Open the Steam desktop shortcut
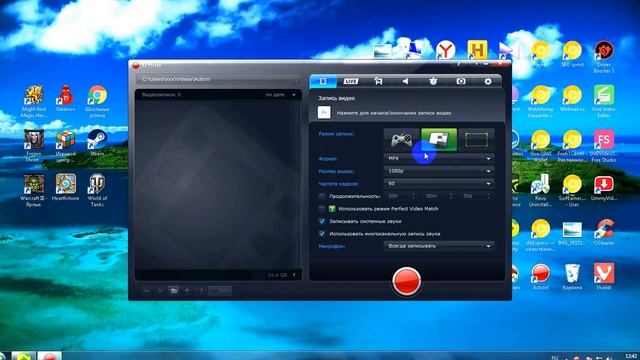 click(x=97, y=143)
